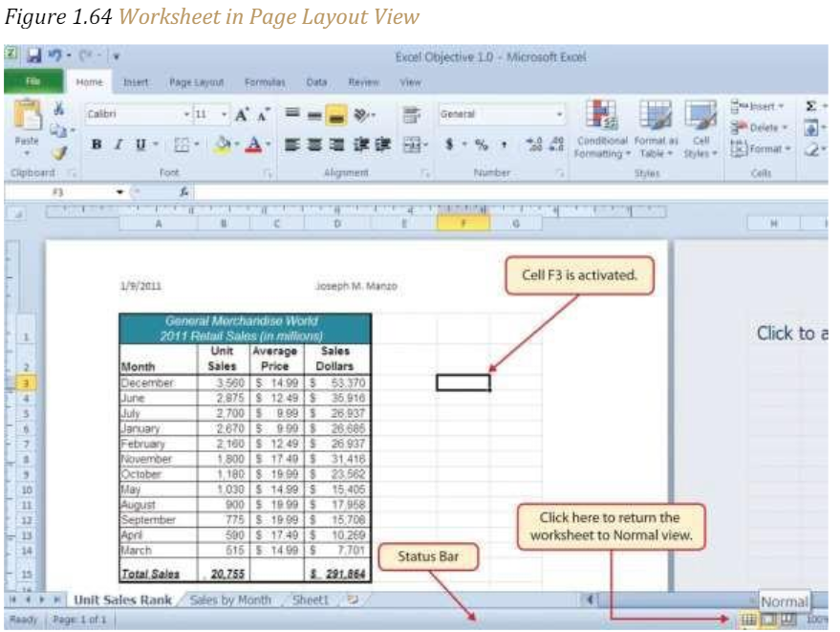Click the Accounting dollar format icon
840x632 pixels.
(x=449, y=144)
